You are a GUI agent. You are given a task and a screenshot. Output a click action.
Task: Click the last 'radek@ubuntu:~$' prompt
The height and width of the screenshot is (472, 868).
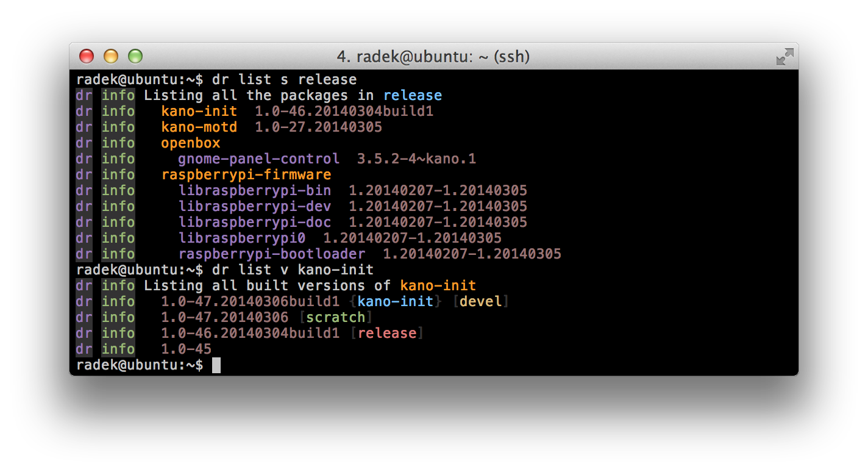coord(140,365)
